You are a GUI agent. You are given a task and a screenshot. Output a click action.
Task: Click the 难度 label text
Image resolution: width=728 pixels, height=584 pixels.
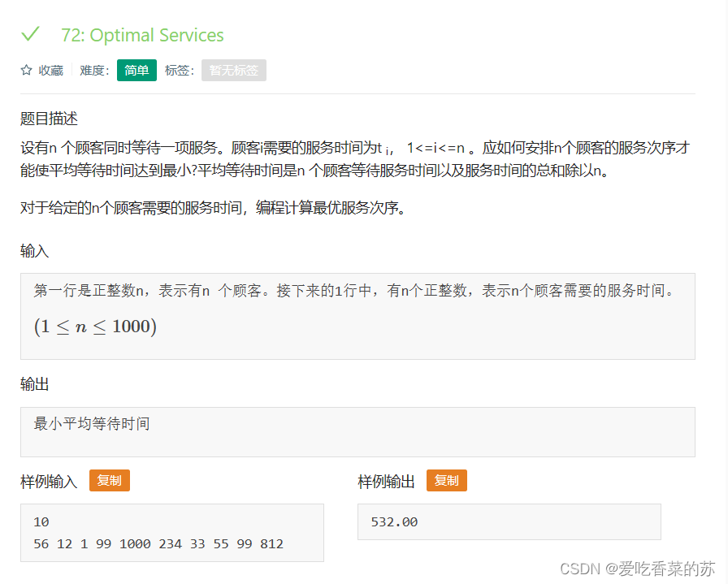click(x=92, y=71)
